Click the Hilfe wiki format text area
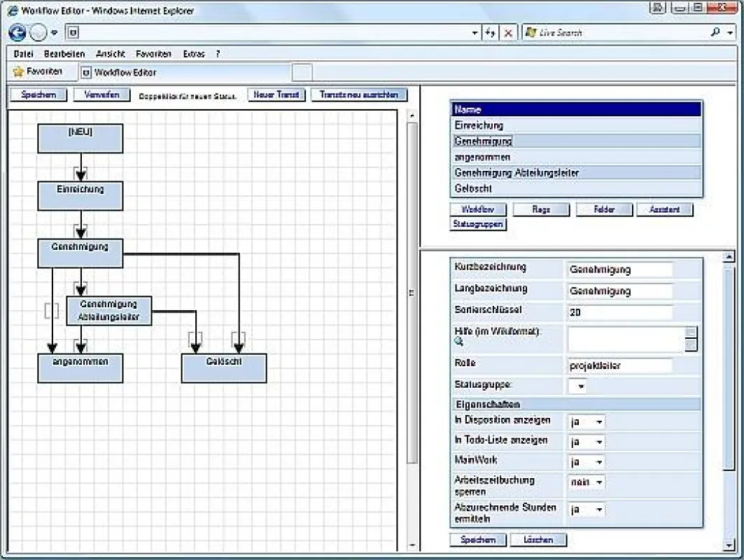The image size is (744, 560). point(626,339)
